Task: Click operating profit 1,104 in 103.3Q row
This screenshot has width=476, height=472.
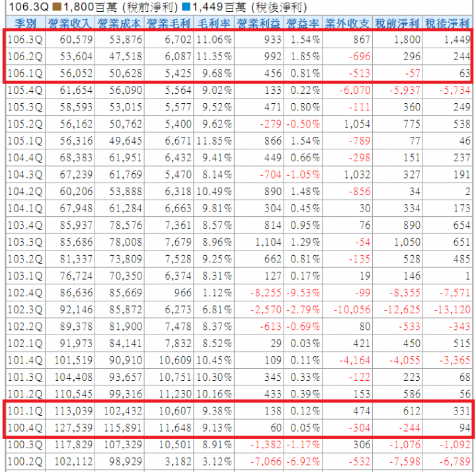Action: click(x=268, y=242)
